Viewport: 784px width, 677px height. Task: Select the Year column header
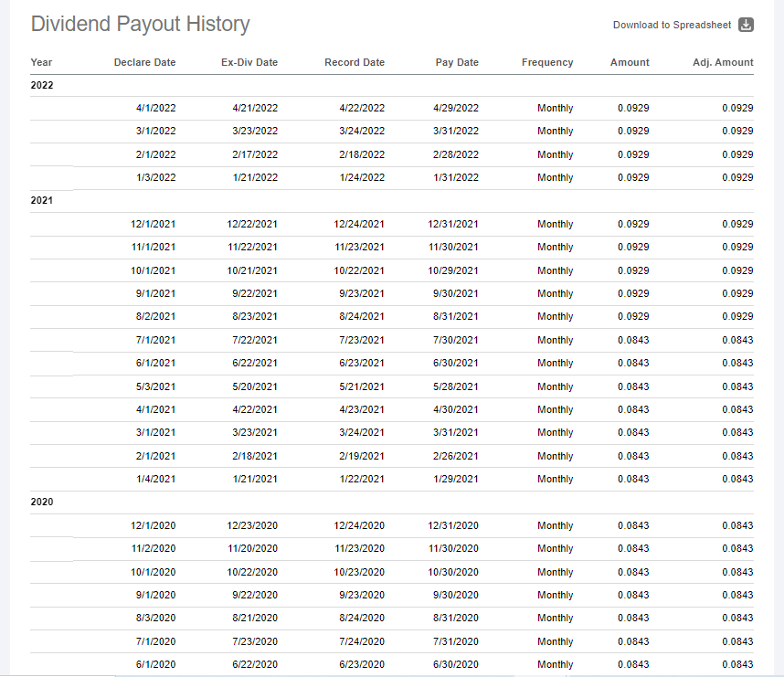coord(41,62)
